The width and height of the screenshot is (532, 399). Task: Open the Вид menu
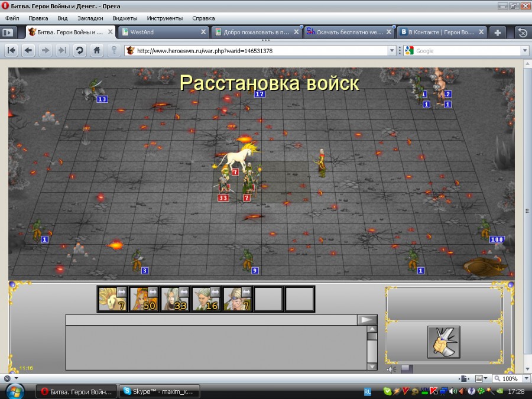pyautogui.click(x=63, y=18)
